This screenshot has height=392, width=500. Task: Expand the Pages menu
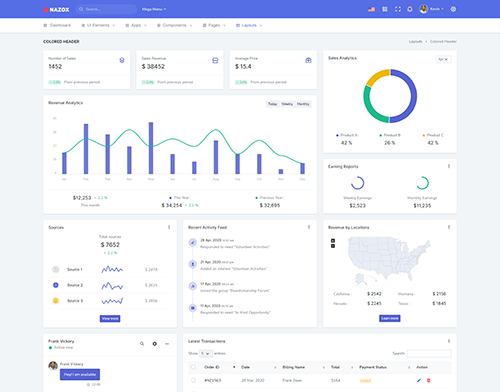pos(214,25)
